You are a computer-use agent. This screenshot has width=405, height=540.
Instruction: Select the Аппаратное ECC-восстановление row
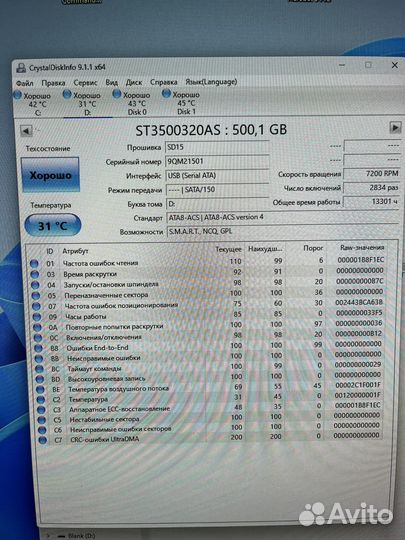click(210, 407)
